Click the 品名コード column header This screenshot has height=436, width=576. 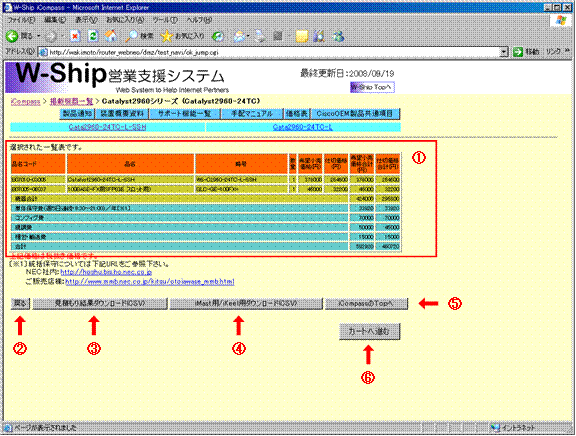(38, 164)
